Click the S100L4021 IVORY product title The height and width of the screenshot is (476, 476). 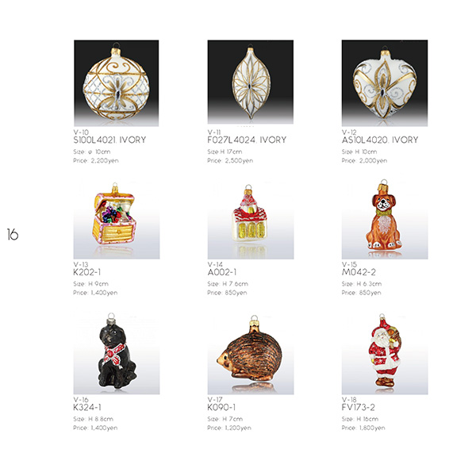click(x=109, y=140)
